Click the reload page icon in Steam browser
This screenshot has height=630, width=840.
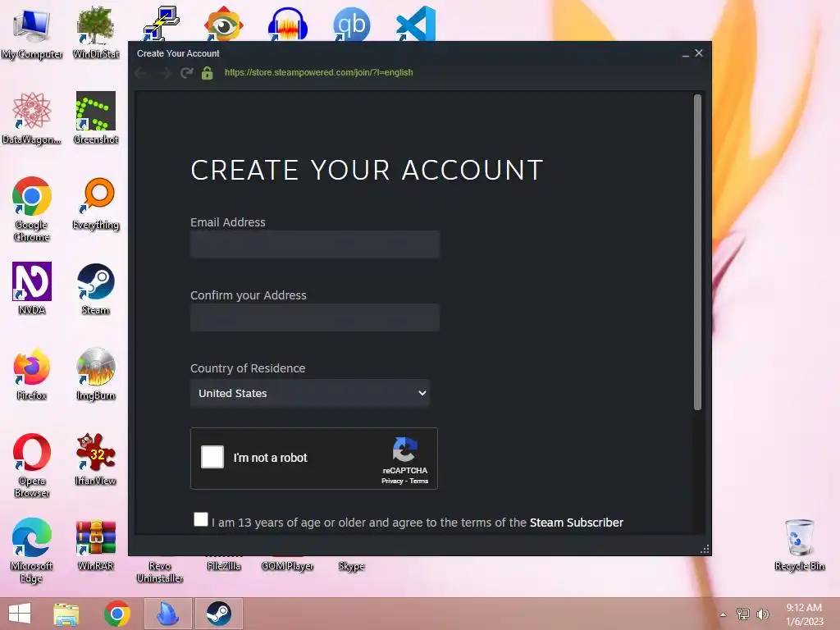pyautogui.click(x=186, y=73)
